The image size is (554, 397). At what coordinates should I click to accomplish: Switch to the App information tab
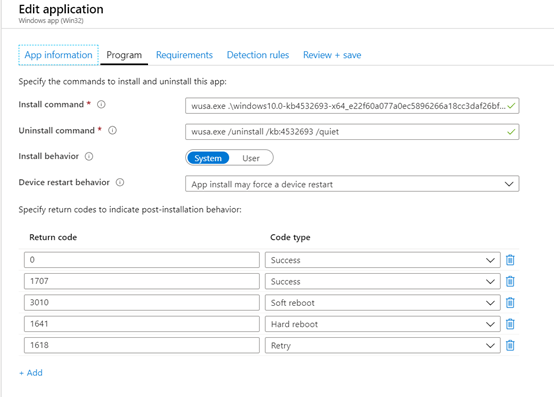tap(58, 55)
